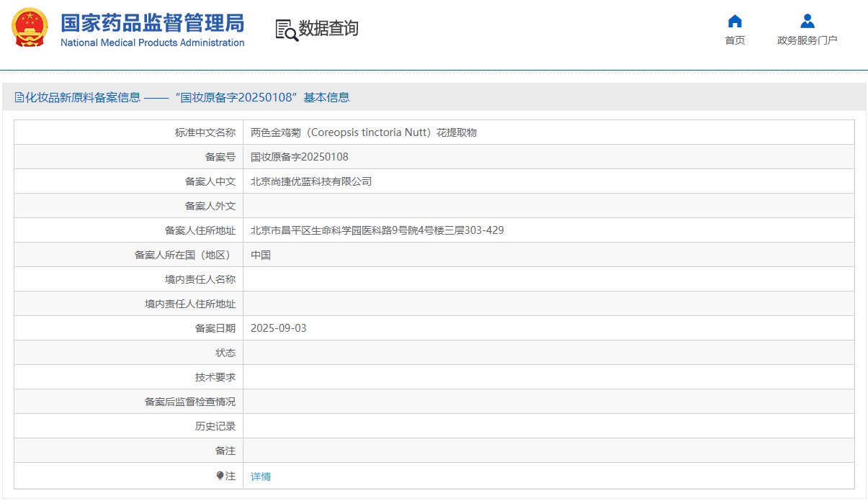Click the label 技术要求
The width and height of the screenshot is (868, 501).
tap(215, 377)
